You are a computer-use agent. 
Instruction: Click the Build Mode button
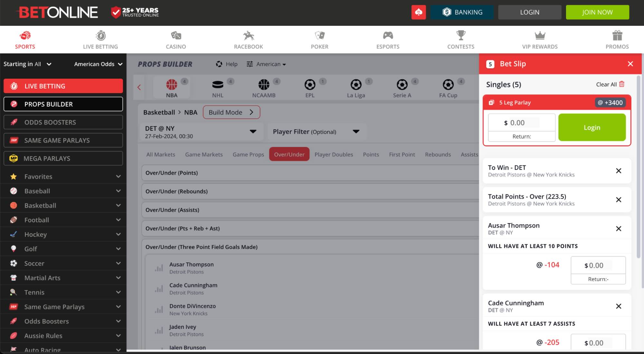pyautogui.click(x=231, y=112)
